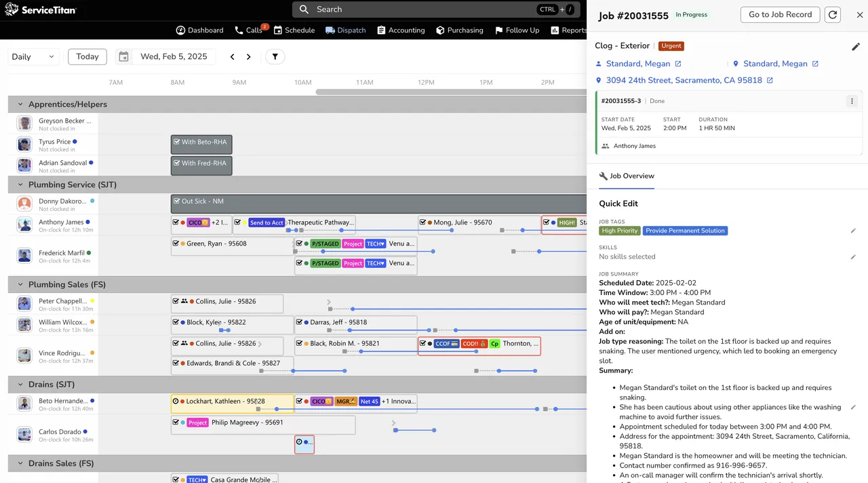Edit job tags pencil icon
Image resolution: width=868 pixels, height=483 pixels.
tap(853, 231)
